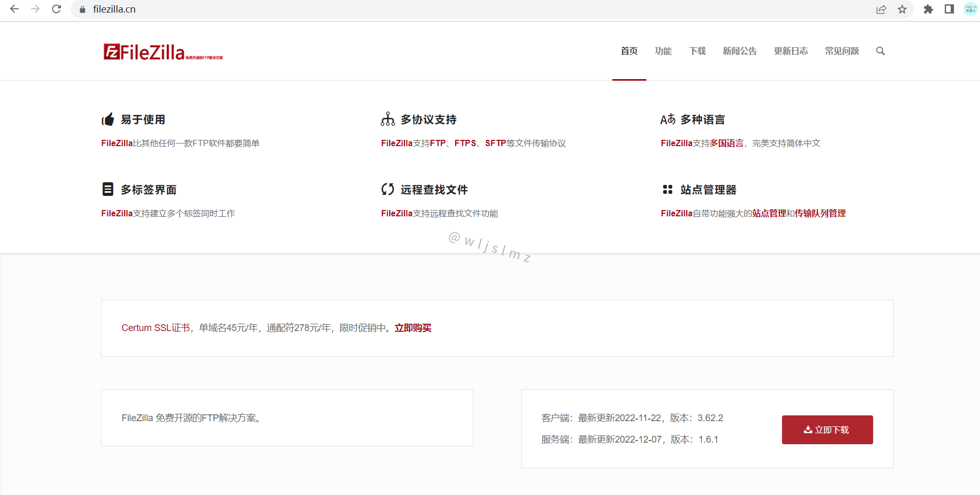Go to the 首页 menu item

tap(629, 51)
